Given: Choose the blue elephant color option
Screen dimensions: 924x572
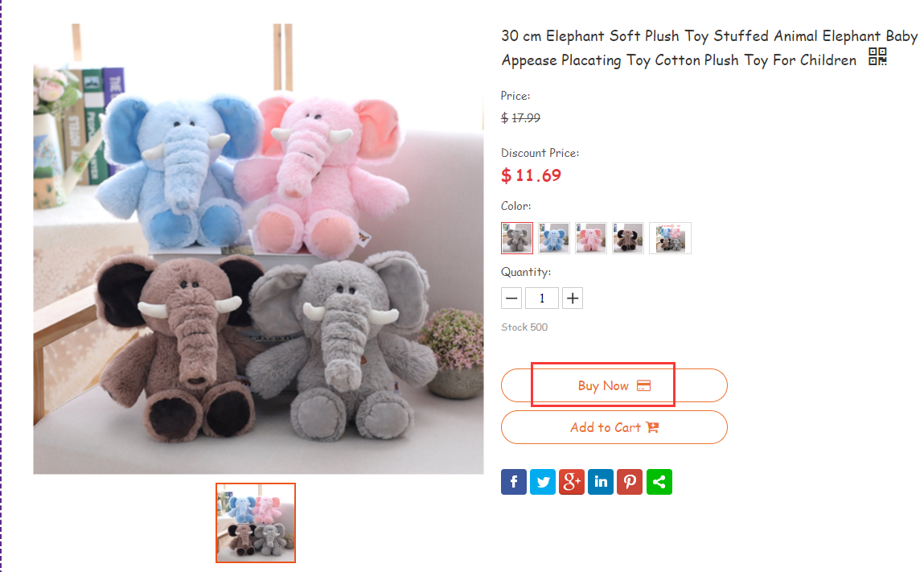Looking at the screenshot, I should (x=554, y=238).
